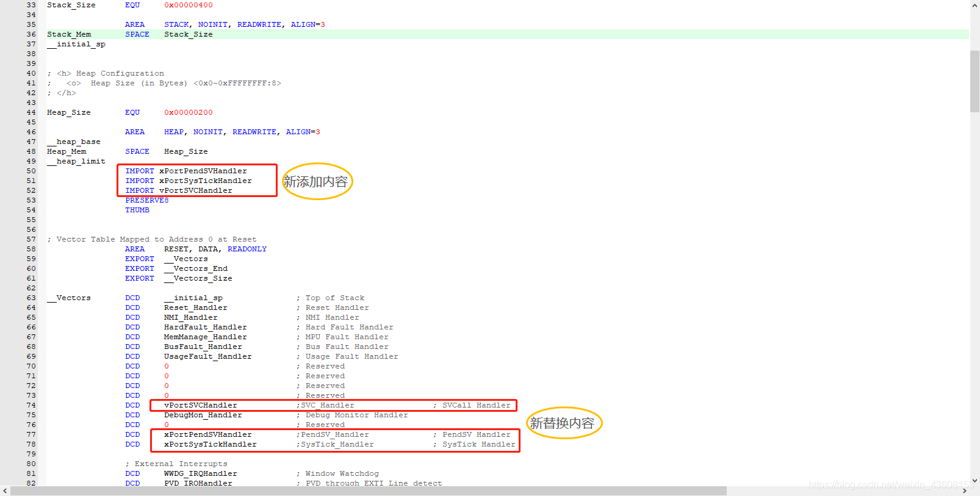Click the horizontal scrollbar right arrow
The height and width of the screenshot is (496, 980).
coord(965,491)
